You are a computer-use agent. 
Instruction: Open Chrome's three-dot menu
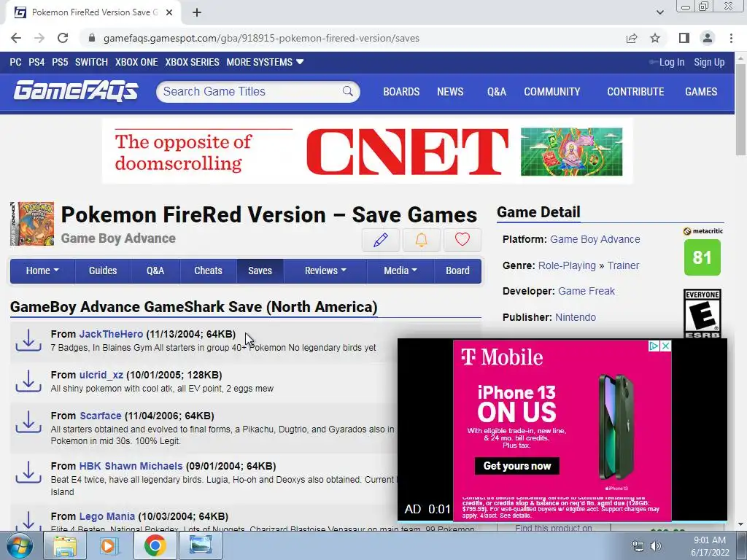731,38
